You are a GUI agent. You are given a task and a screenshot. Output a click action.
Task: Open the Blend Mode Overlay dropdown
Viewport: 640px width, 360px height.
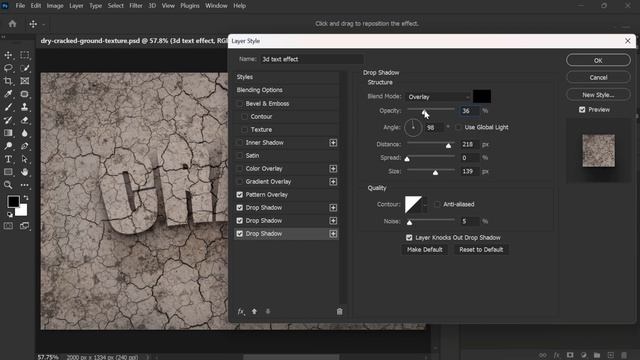coord(438,97)
